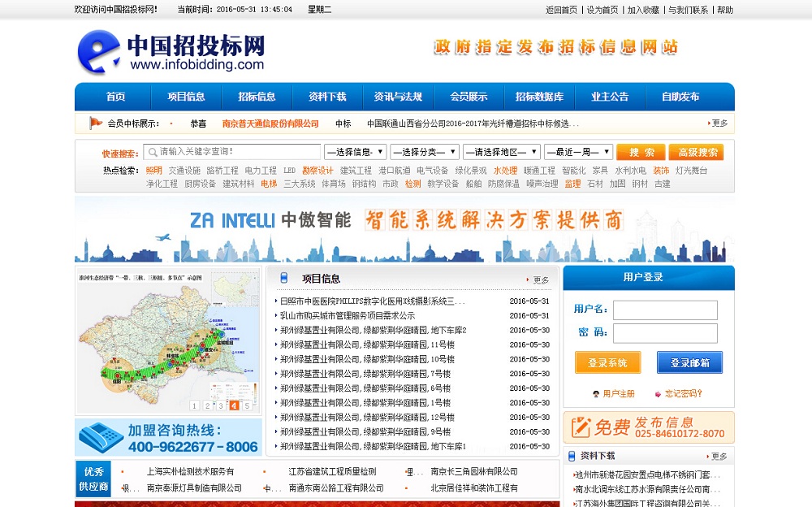Image resolution: width=812 pixels, height=507 pixels.
Task: Switch the map slideshow to slide 1
Action: pyautogui.click(x=195, y=405)
